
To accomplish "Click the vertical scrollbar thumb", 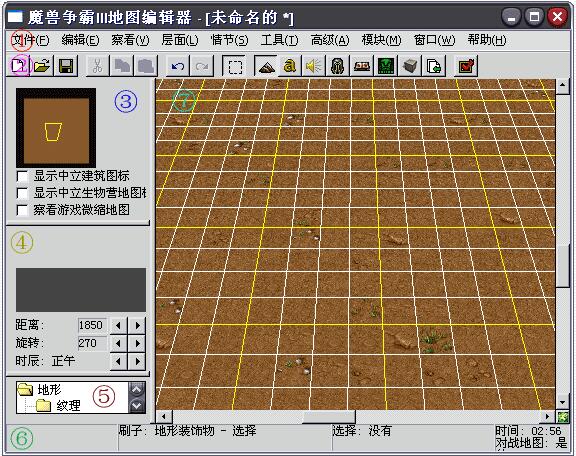I will click(x=562, y=266).
